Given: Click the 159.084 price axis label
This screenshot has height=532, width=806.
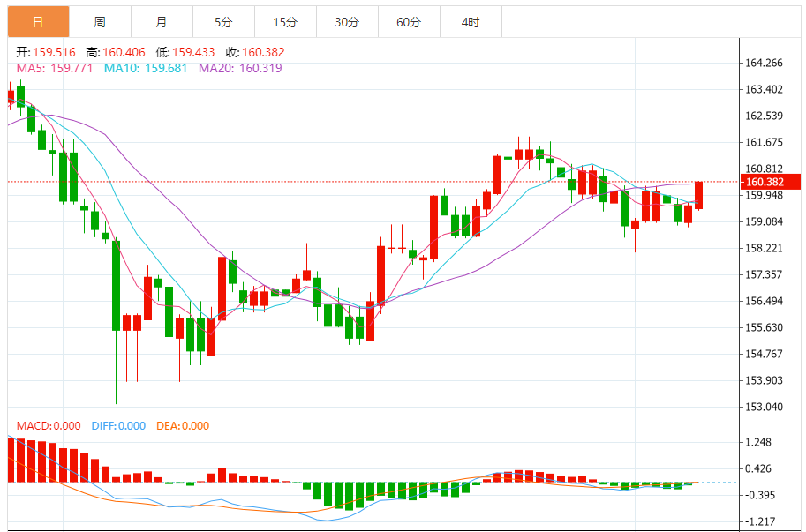Looking at the screenshot, I should point(764,221).
